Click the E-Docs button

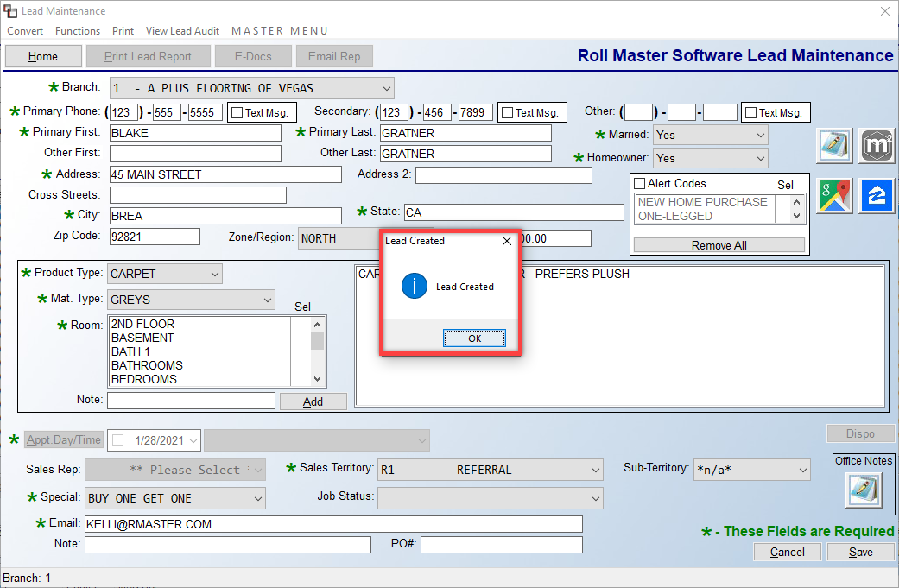(x=253, y=56)
